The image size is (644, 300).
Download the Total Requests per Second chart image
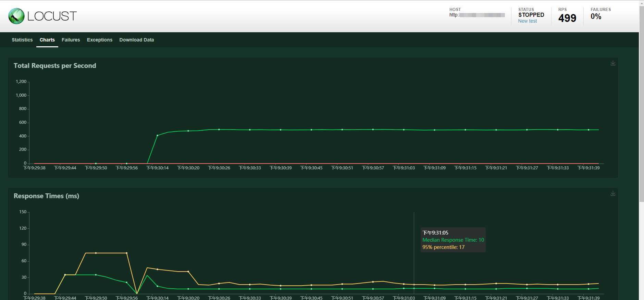(x=613, y=63)
